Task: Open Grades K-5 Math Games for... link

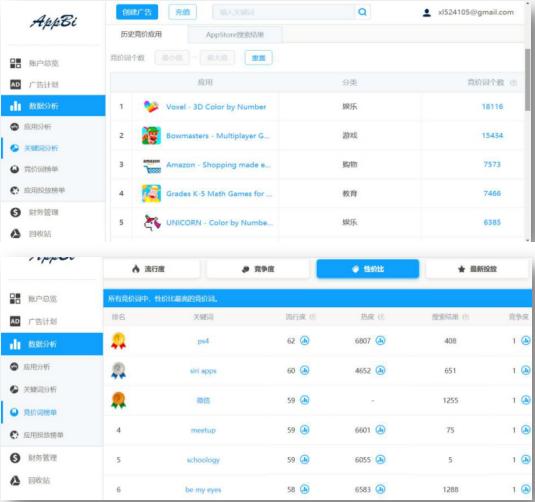Action: point(219,193)
